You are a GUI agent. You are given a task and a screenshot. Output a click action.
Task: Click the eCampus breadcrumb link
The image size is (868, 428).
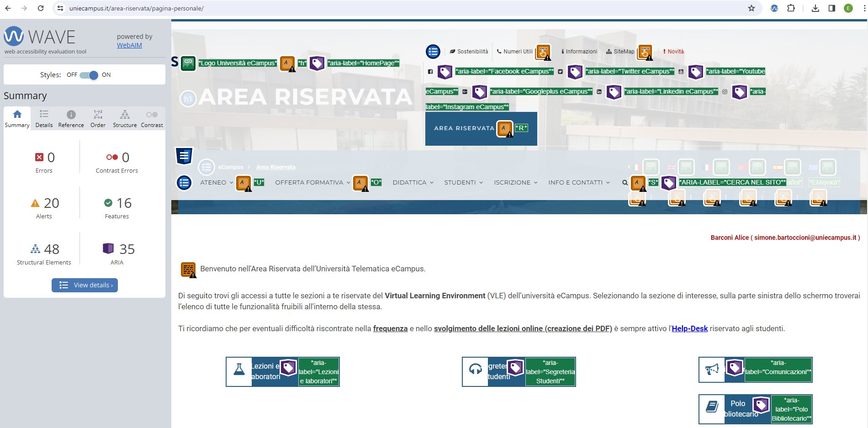click(230, 167)
